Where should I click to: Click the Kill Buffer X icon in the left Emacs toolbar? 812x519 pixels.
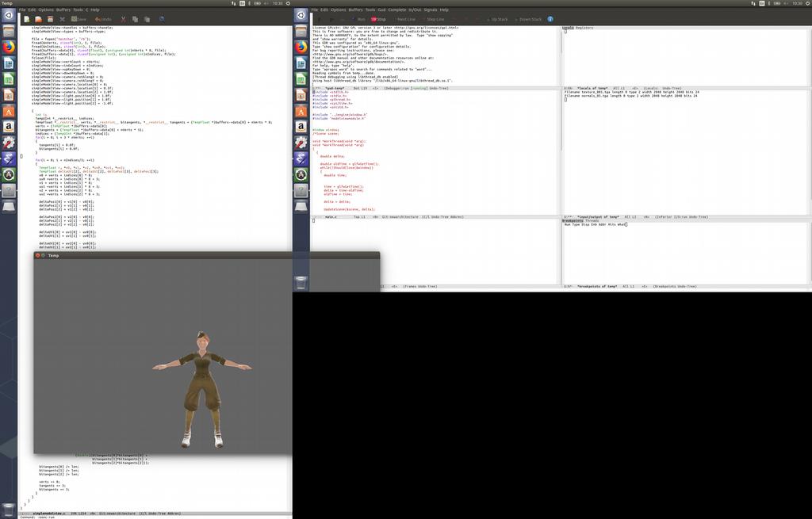pos(62,19)
